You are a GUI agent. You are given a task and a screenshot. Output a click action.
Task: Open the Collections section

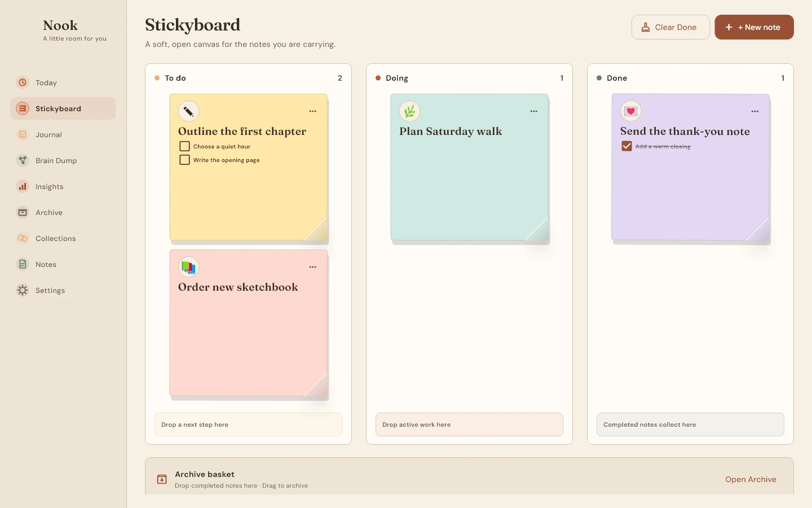pos(63,238)
